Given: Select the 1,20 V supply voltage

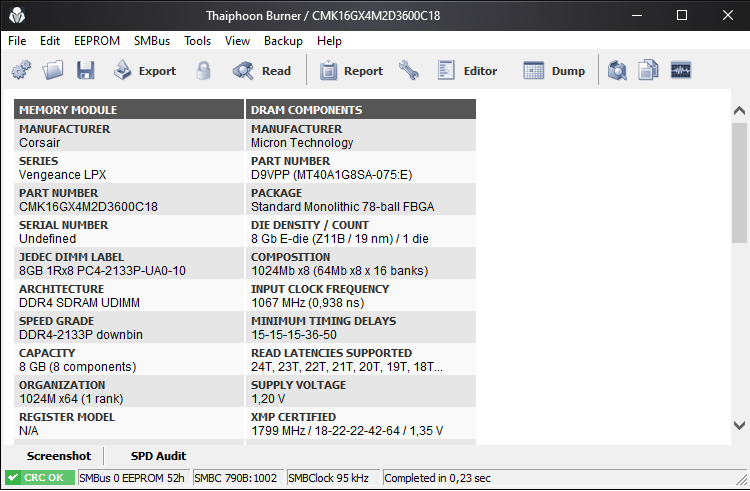Looking at the screenshot, I should click(268, 399).
